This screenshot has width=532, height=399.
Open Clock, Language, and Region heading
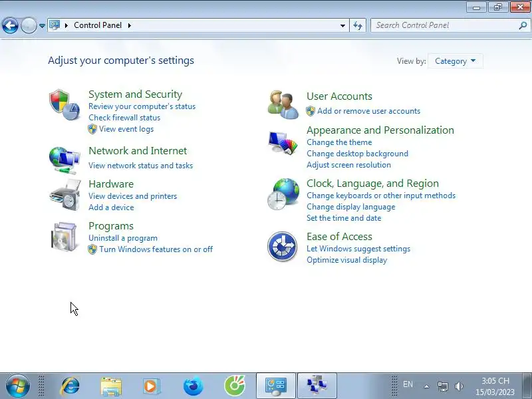(x=372, y=184)
